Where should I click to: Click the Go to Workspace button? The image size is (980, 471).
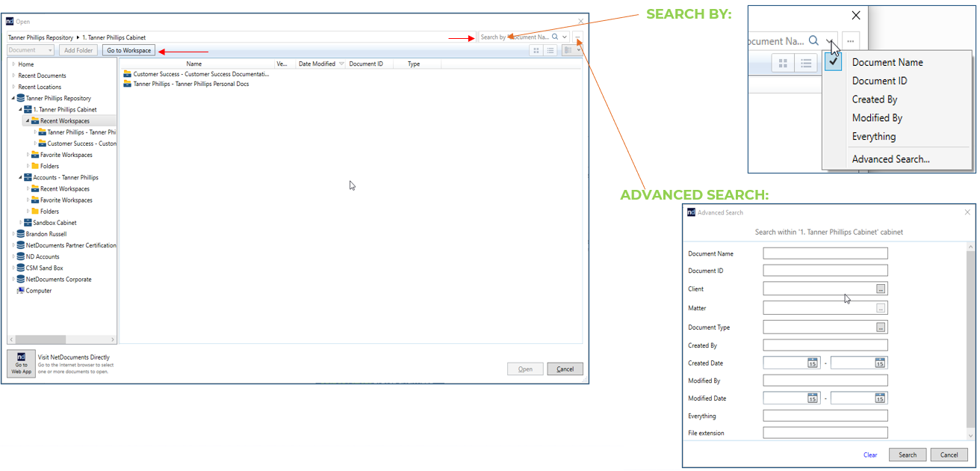pyautogui.click(x=128, y=50)
